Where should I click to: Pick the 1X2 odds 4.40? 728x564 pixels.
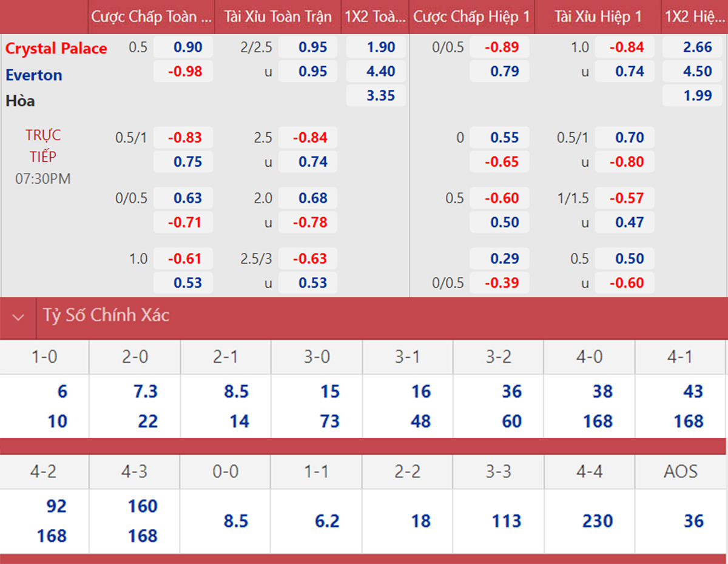[x=376, y=72]
